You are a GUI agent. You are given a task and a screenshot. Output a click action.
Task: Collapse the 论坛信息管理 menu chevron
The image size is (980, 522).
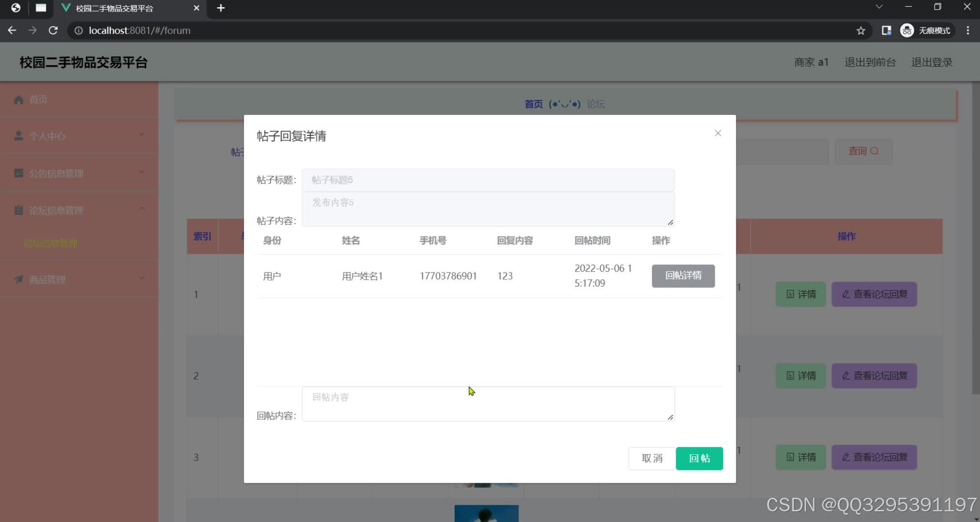pos(142,209)
